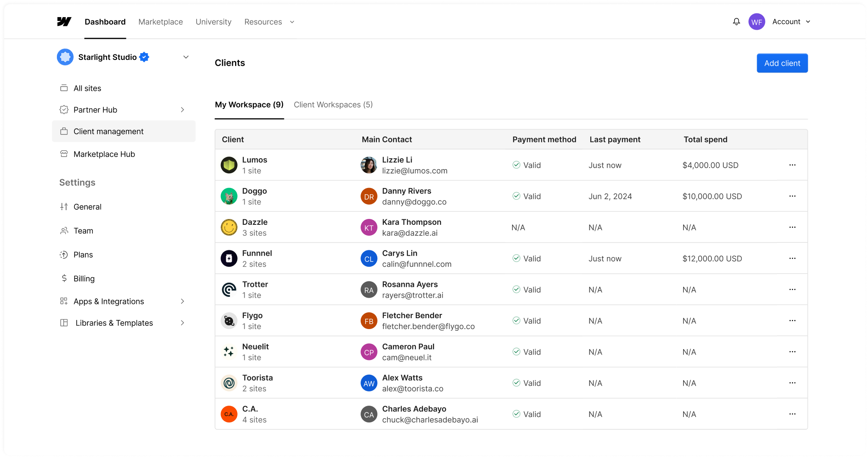868x458 pixels.
Task: Expand the Starlight Studio workspace switcher
Action: pos(186,57)
